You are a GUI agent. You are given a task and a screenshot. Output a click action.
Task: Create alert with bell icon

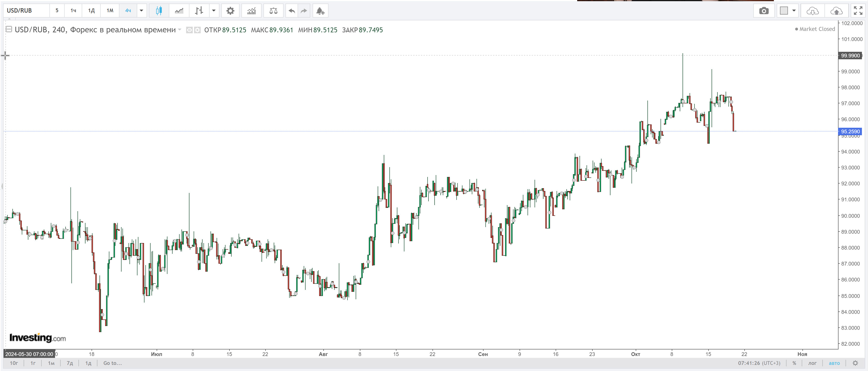(320, 11)
